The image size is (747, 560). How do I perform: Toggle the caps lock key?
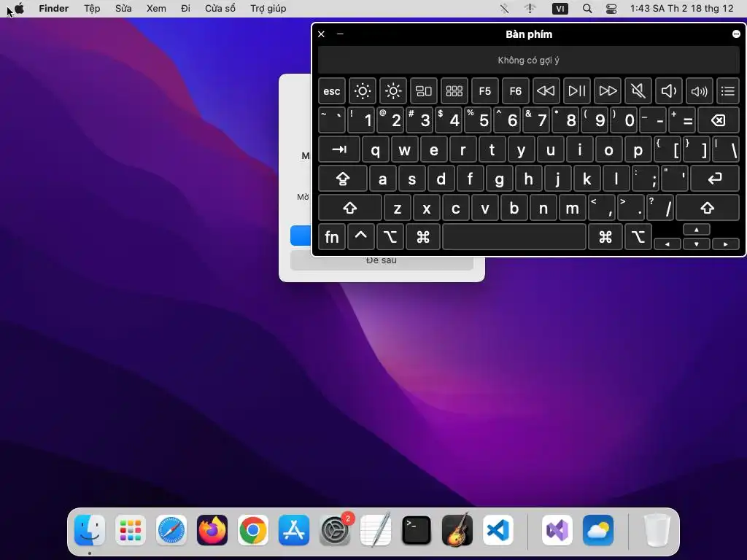[x=343, y=179]
